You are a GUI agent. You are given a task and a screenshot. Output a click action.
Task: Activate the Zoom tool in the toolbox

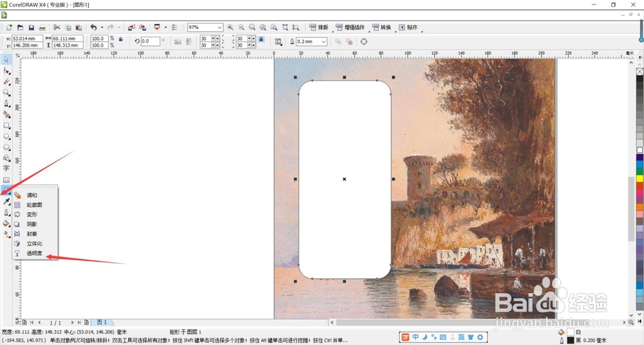6,93
